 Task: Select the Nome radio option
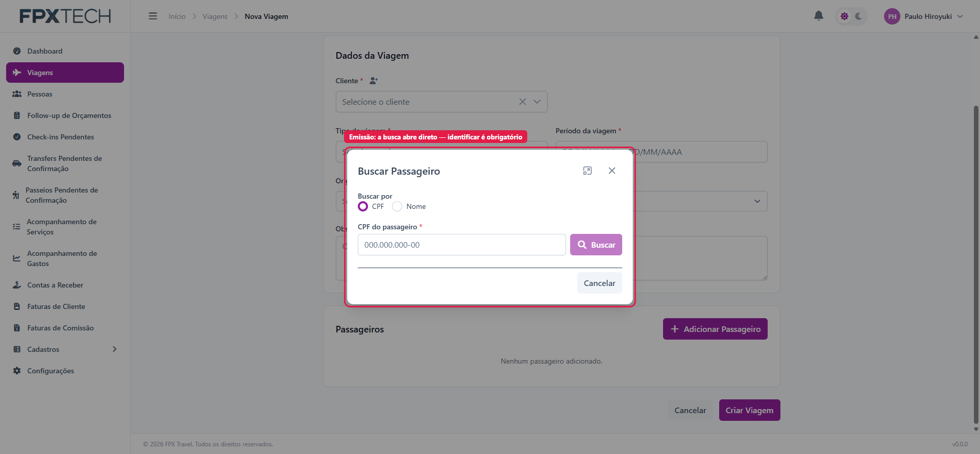(397, 206)
